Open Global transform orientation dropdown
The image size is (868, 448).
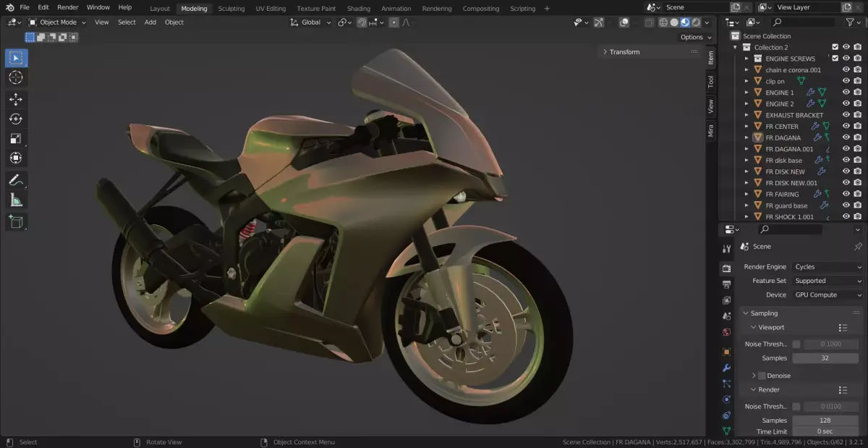[x=310, y=22]
